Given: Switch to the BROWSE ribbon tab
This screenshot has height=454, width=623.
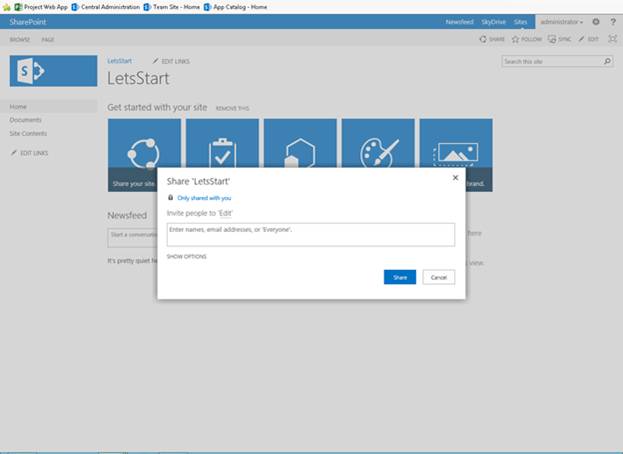Looking at the screenshot, I should [x=20, y=40].
